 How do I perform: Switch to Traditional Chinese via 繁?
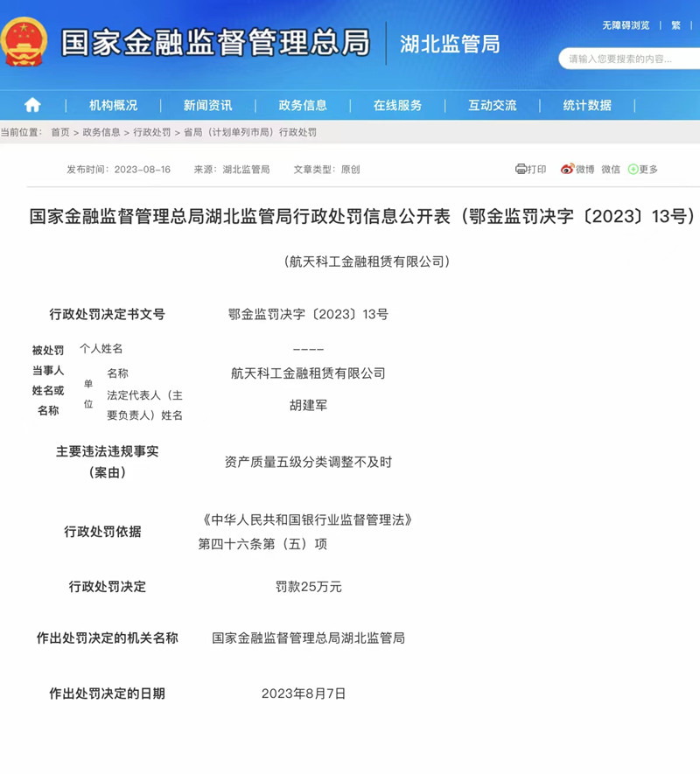tap(675, 25)
